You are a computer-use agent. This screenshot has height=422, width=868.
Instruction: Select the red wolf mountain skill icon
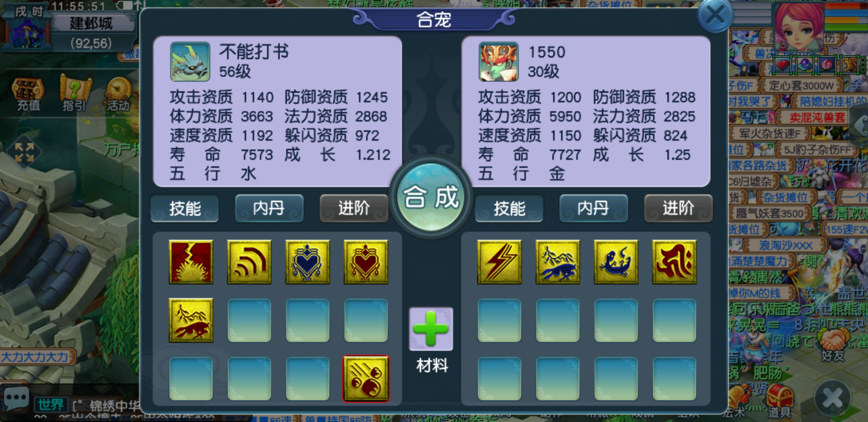(191, 320)
